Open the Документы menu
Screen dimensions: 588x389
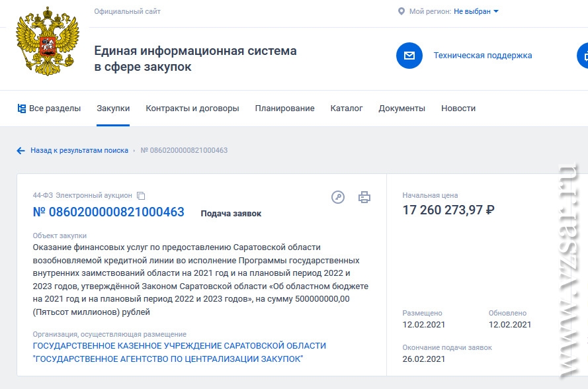(x=401, y=108)
